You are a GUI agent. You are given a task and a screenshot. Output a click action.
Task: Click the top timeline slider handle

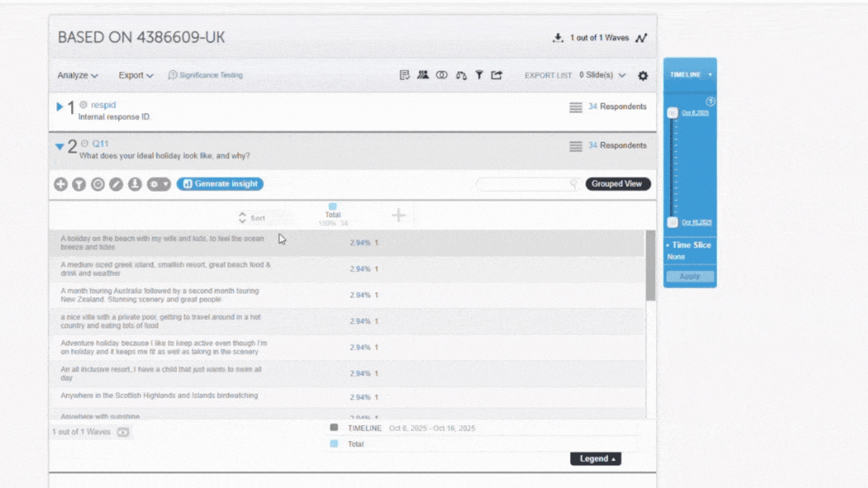(x=672, y=113)
